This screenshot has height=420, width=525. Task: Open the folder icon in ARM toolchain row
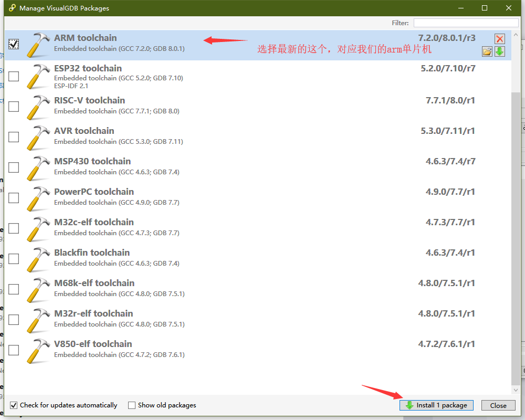pos(487,51)
